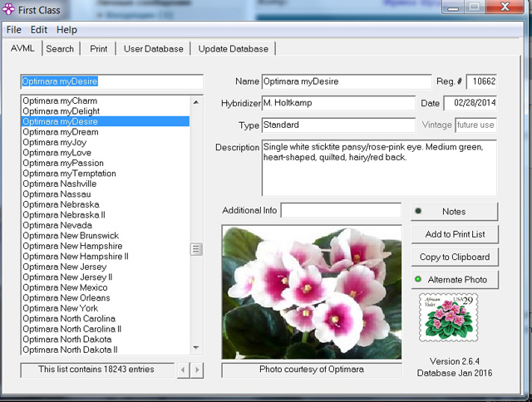This screenshot has height=402, width=532.
Task: Select Optimara New Jersey II entry
Action: 106,277
